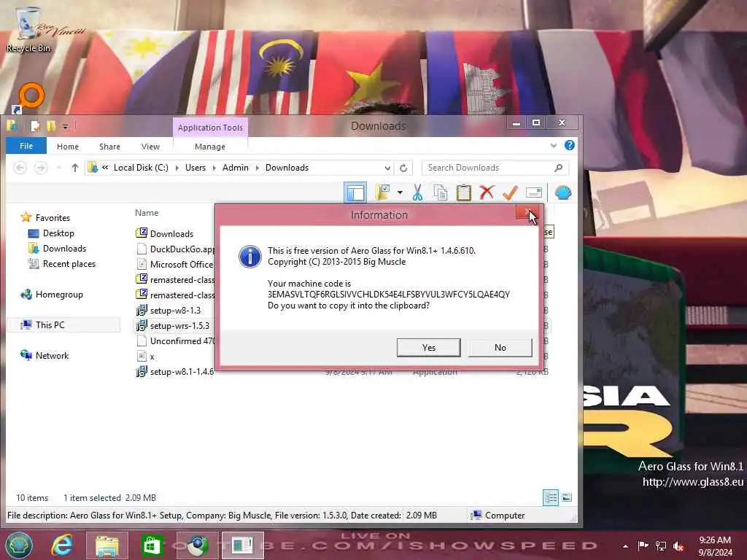Expand the chevron after Users in path
747x560 pixels.
click(x=214, y=168)
